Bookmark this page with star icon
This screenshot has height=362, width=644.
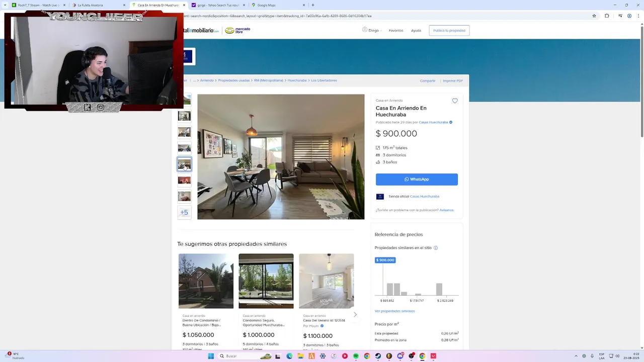[x=594, y=16]
